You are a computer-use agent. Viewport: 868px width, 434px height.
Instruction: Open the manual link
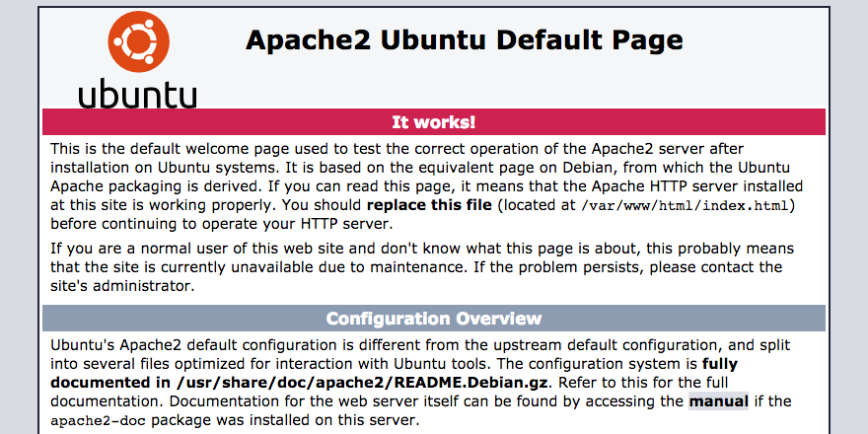719,401
